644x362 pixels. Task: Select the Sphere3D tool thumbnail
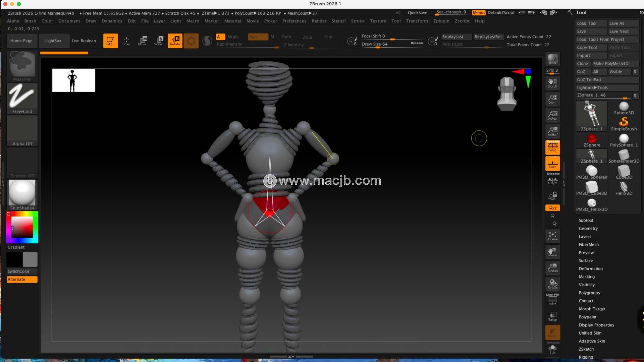click(624, 108)
